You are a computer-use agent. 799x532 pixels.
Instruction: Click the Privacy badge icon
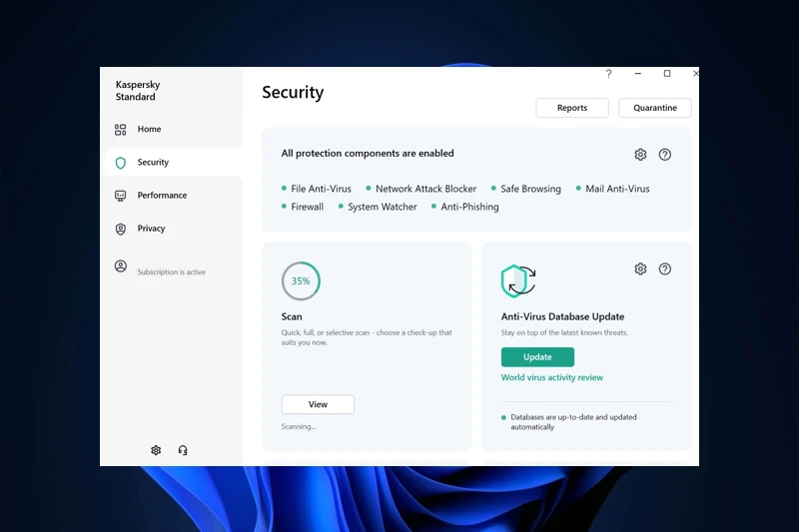pyautogui.click(x=120, y=230)
